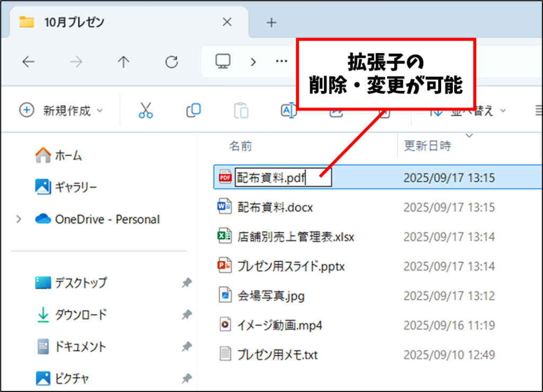
Task: Close the 10月プレゼン tab
Action: (227, 22)
